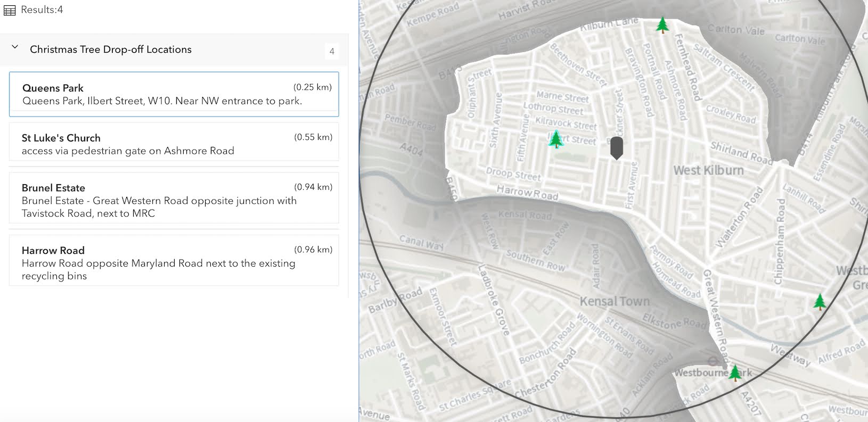The width and height of the screenshot is (868, 422).
Task: Click the Harrow Road map label
Action: pyautogui.click(x=527, y=193)
